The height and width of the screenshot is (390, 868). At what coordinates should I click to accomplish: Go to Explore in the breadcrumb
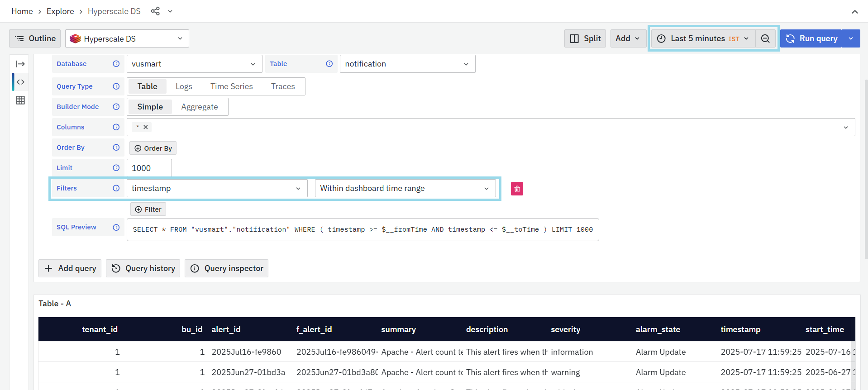pos(60,11)
